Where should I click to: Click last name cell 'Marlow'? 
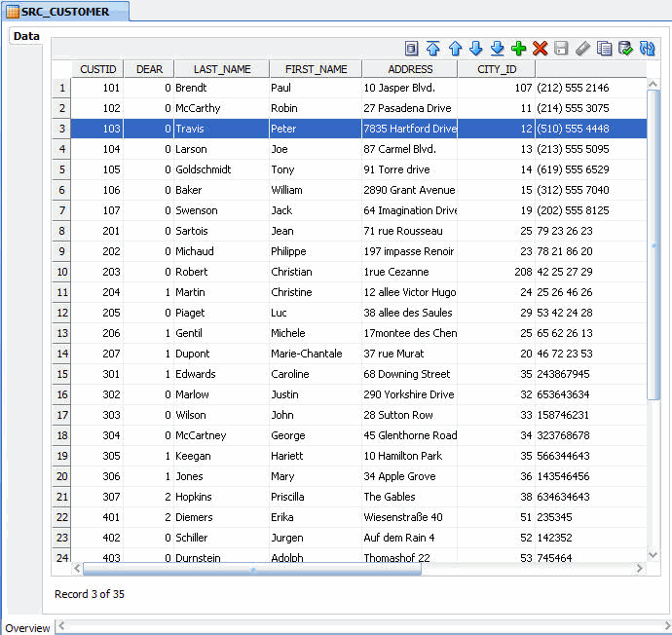[x=221, y=394]
